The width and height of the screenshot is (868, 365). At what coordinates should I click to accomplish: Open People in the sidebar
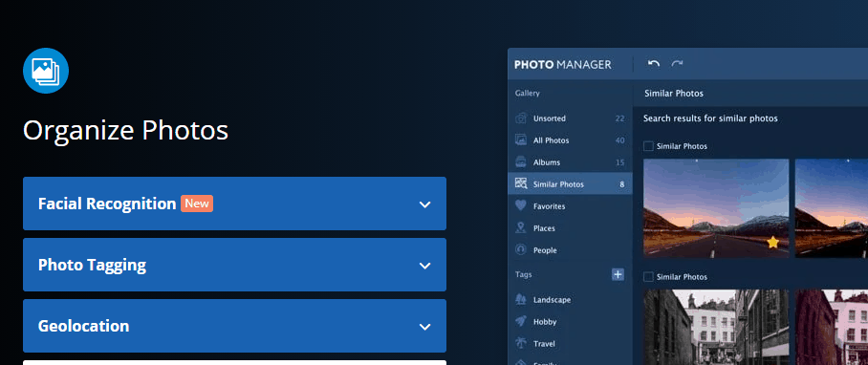click(570, 250)
